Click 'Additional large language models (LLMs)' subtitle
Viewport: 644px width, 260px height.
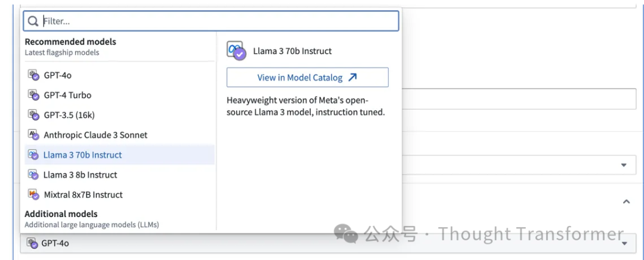[92, 225]
